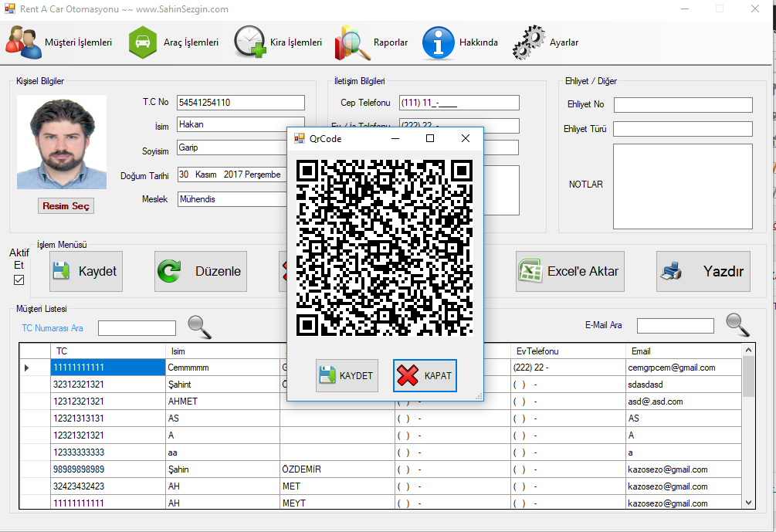Click the Ehliyet Türü input field
This screenshot has height=532, width=776.
[683, 129]
